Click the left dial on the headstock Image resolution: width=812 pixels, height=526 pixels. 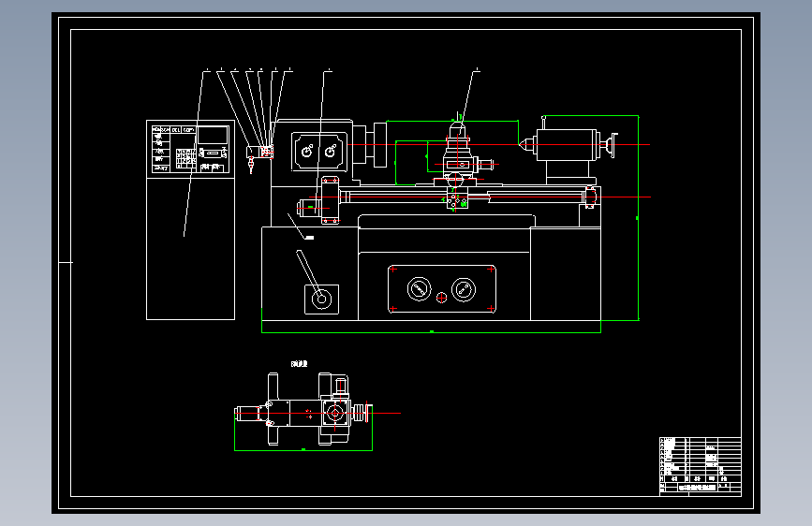pyautogui.click(x=307, y=152)
